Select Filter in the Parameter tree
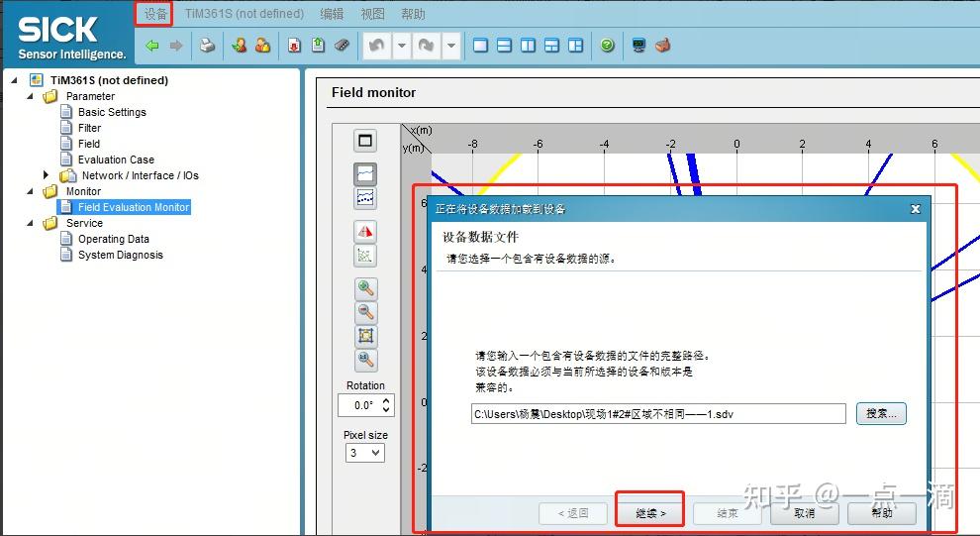The width and height of the screenshot is (980, 536). click(89, 128)
